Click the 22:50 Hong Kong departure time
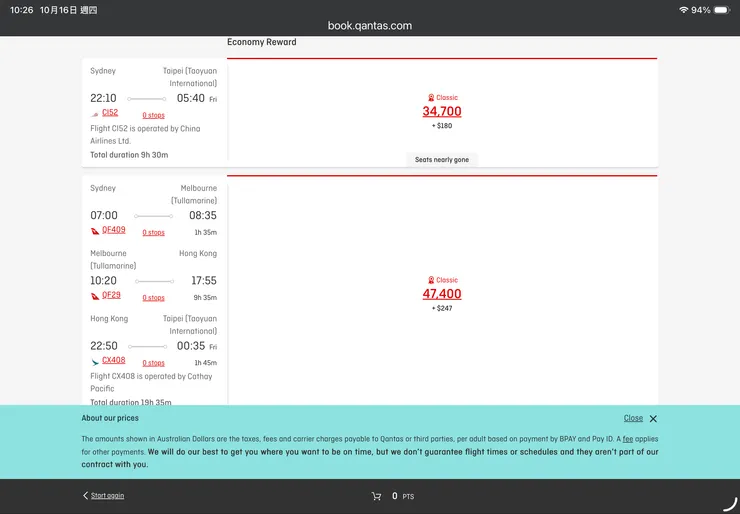The width and height of the screenshot is (740, 514). 104,345
